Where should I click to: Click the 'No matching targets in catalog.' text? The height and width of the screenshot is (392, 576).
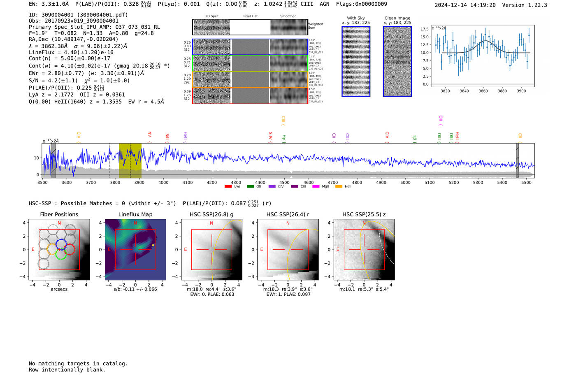[78, 364]
